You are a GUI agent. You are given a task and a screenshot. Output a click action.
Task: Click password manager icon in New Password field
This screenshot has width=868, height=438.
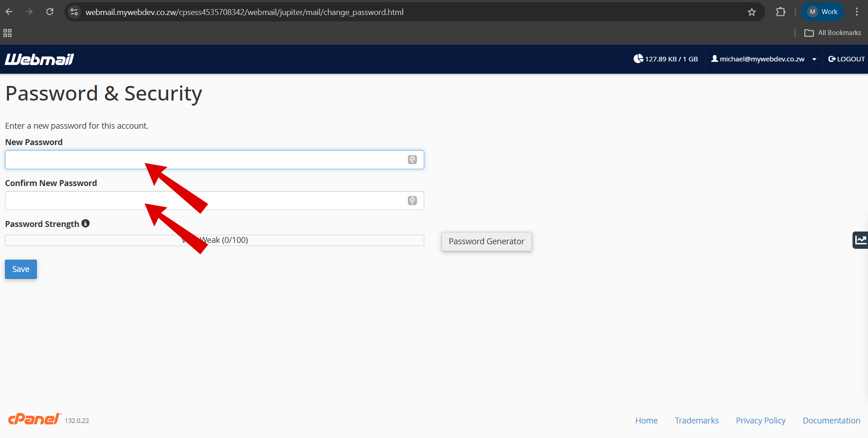412,160
